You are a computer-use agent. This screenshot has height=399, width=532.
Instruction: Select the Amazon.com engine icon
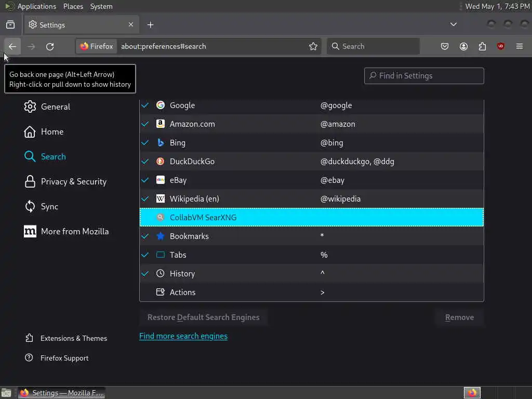161,124
